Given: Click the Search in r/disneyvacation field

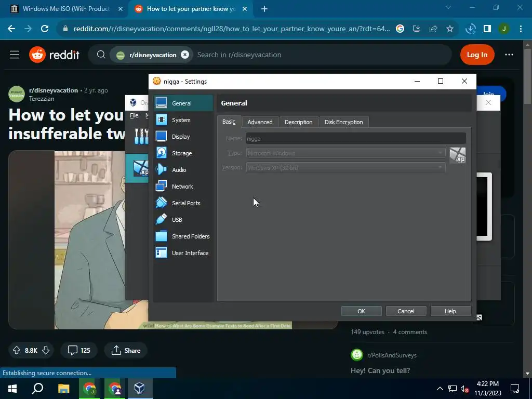Looking at the screenshot, I should pyautogui.click(x=239, y=55).
